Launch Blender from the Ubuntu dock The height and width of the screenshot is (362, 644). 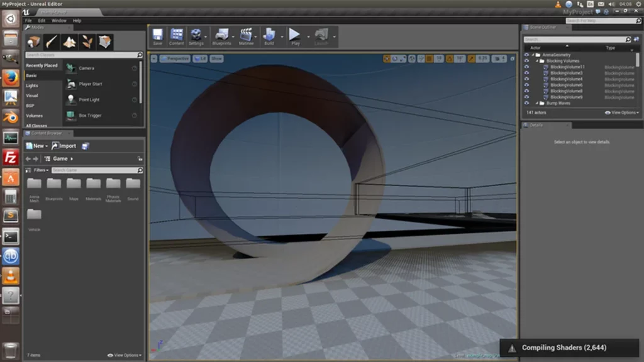click(11, 117)
